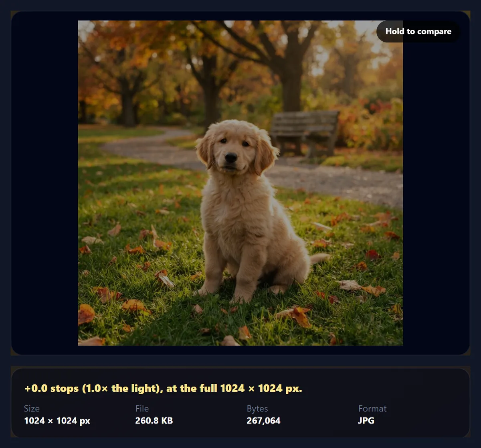The width and height of the screenshot is (481, 448).
Task: Click the Bytes label
Action: pos(257,409)
